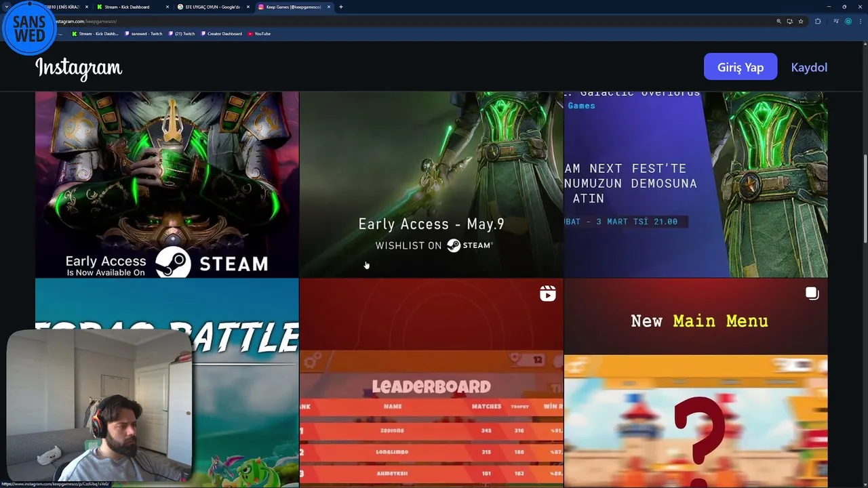The width and height of the screenshot is (868, 488).
Task: Bookmark this page with the star icon
Action: pos(801,21)
